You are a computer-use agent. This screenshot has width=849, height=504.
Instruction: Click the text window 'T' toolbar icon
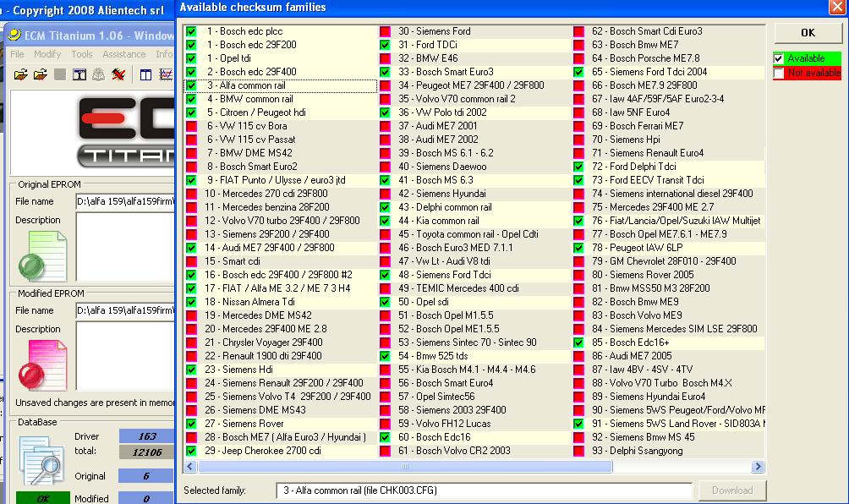[x=79, y=75]
